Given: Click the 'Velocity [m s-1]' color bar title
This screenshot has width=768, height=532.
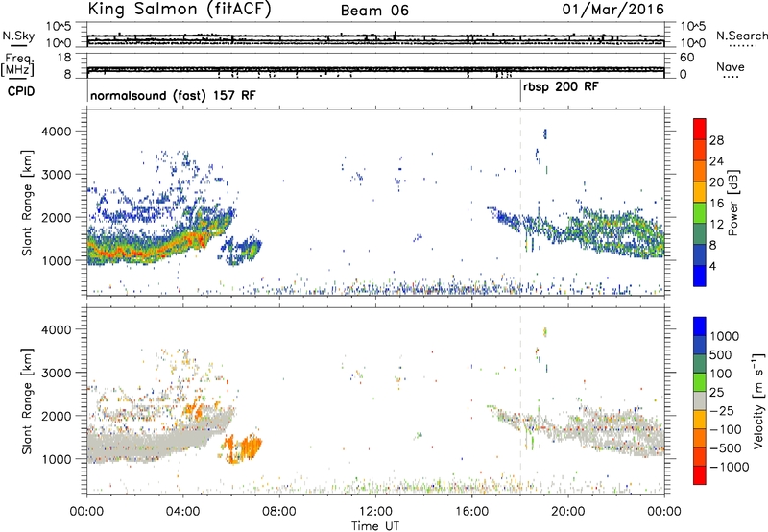Looking at the screenshot, I should click(x=757, y=400).
